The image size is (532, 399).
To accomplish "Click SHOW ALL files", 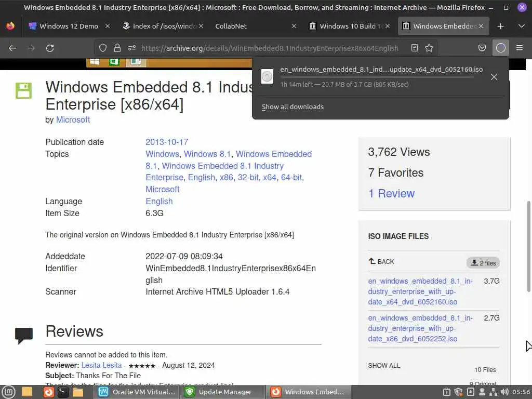I will coord(384,365).
